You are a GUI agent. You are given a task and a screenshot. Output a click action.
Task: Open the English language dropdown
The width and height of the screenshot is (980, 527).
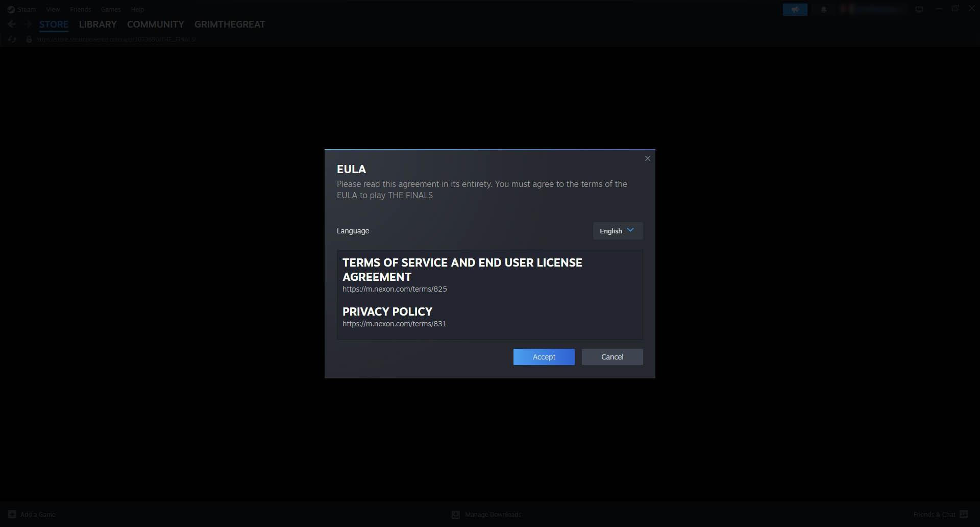(618, 231)
